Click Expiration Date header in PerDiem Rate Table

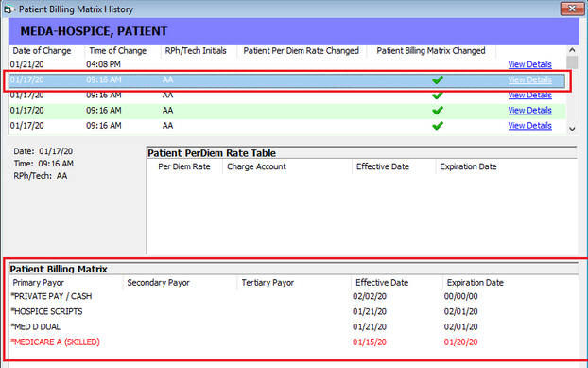click(468, 166)
